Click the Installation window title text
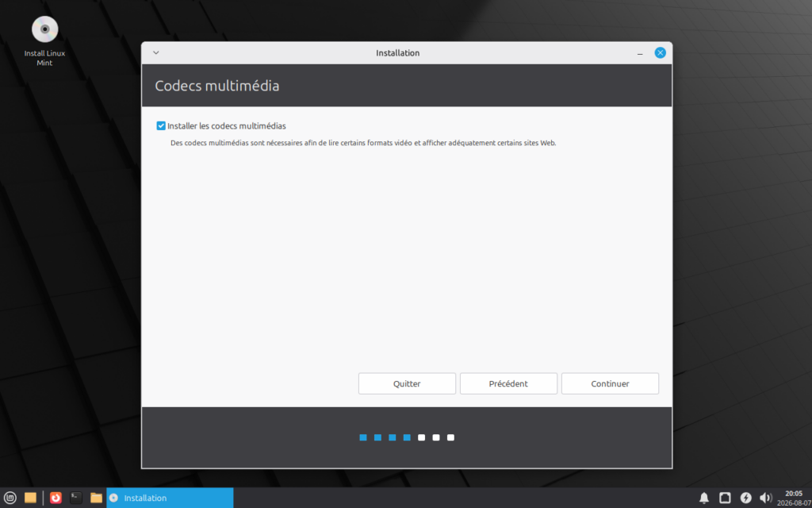812x508 pixels. [x=398, y=53]
